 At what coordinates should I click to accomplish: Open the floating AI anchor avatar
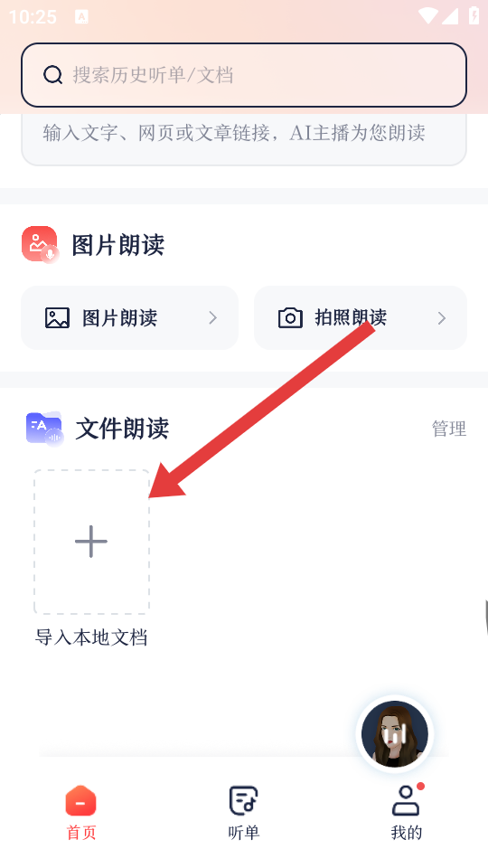click(395, 734)
